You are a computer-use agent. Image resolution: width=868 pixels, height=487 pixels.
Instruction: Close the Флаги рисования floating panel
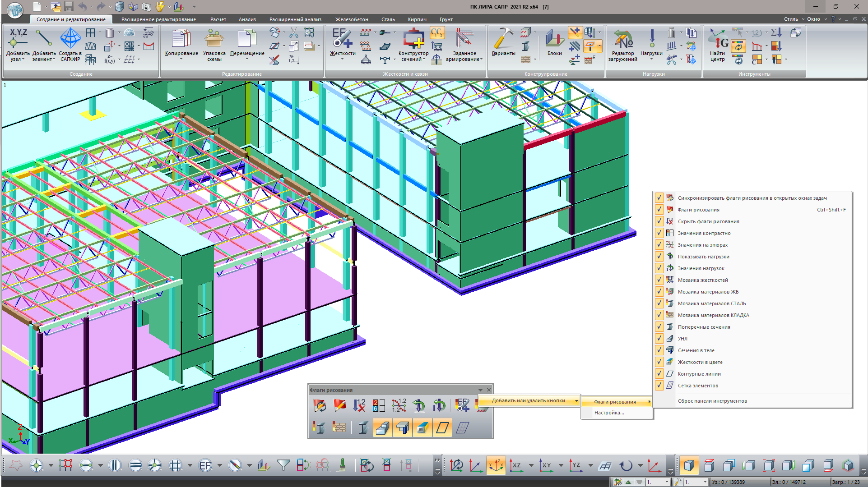coord(488,390)
